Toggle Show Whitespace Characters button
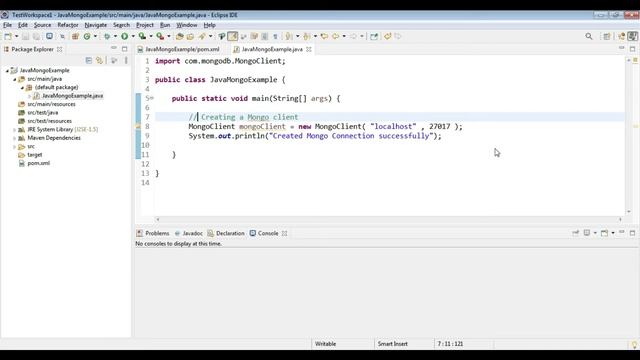Screen dimensions: 640x360 coord(276,36)
